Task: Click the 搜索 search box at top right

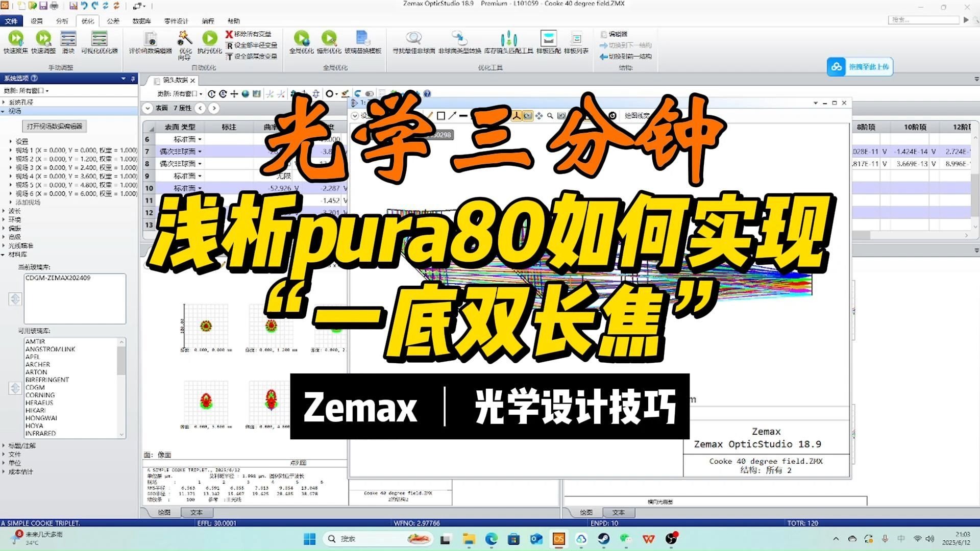Action: [x=924, y=19]
